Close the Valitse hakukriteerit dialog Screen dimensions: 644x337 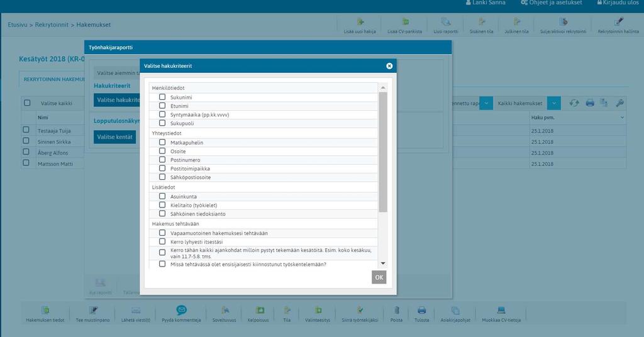point(389,66)
